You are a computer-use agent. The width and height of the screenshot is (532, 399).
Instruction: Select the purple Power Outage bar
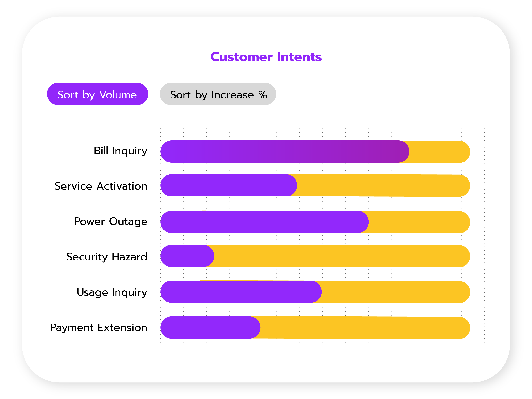(x=265, y=222)
